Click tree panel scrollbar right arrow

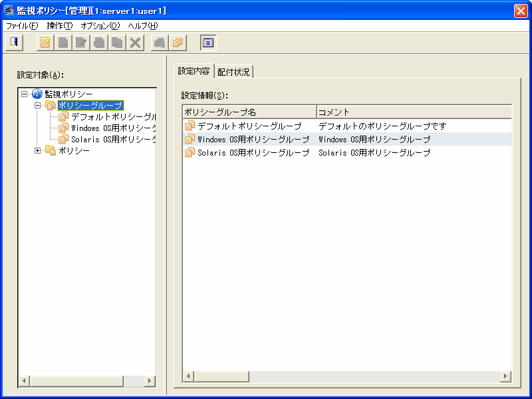[150, 380]
